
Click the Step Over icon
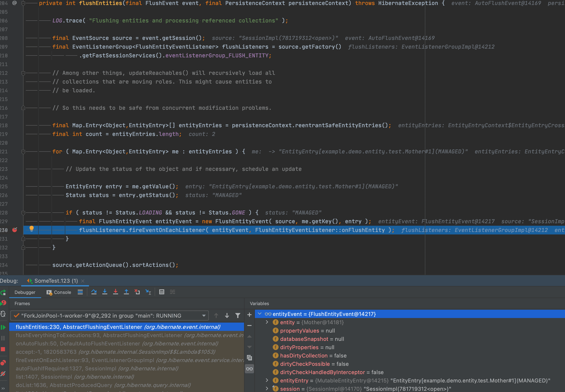[x=94, y=292]
